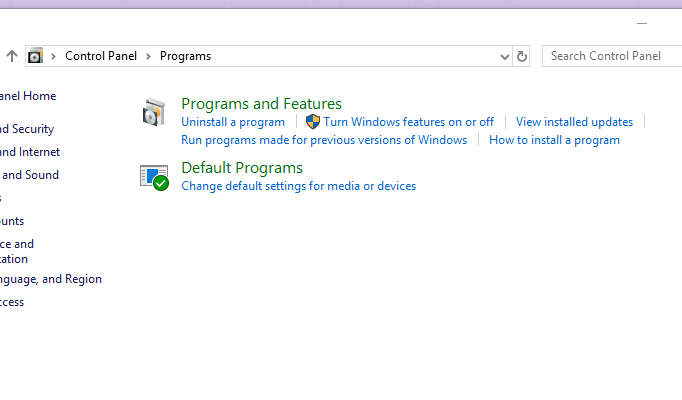Minimize the Control Panel window
The width and height of the screenshot is (682, 400).
pos(642,23)
